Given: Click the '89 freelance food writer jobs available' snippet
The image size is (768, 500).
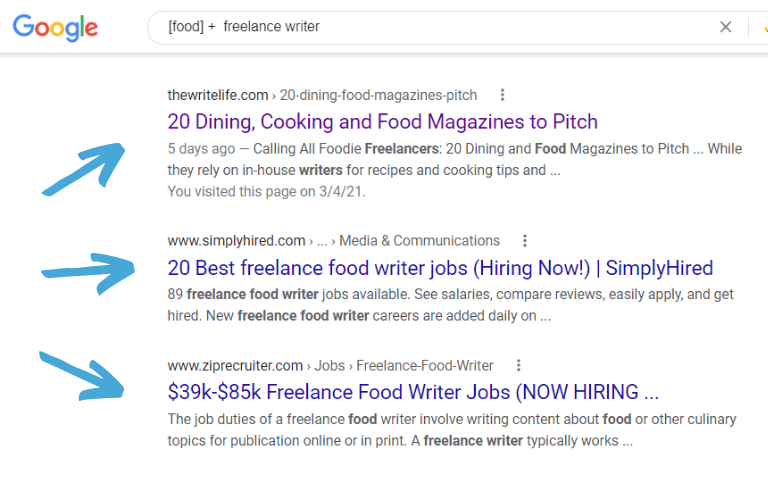Looking at the screenshot, I should pos(300,296).
